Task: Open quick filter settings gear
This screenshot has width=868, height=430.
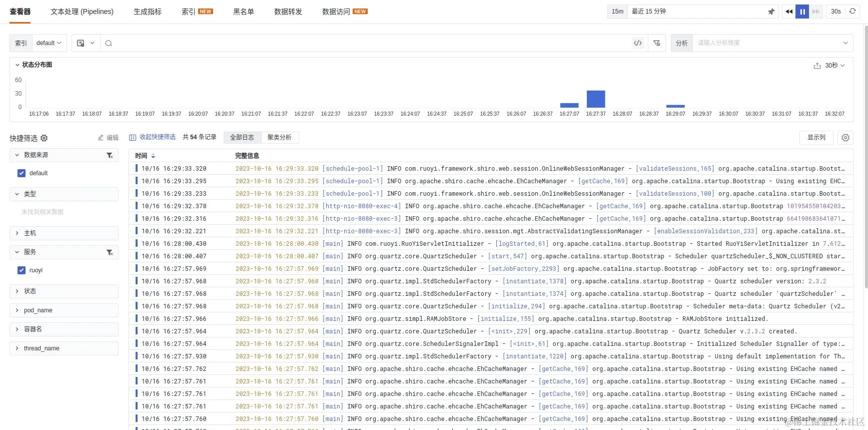Action: 44,138
